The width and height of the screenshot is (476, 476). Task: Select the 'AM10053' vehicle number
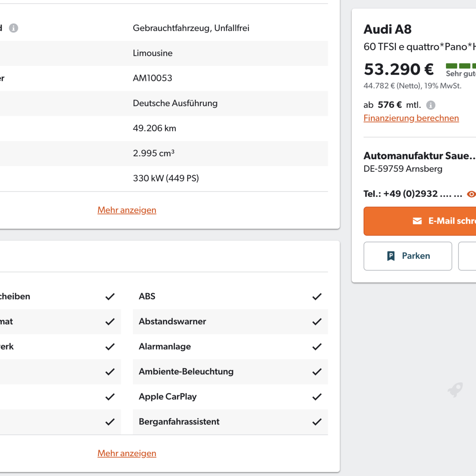[x=152, y=78]
